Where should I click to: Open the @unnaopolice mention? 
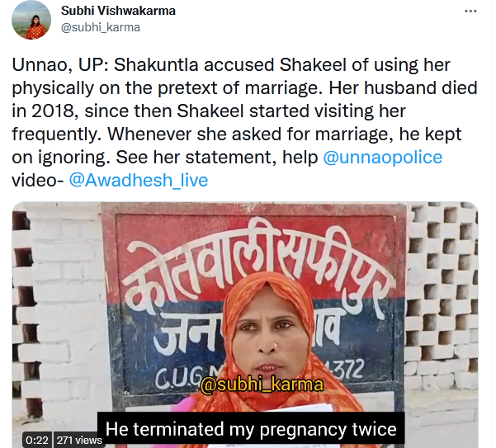coord(382,157)
